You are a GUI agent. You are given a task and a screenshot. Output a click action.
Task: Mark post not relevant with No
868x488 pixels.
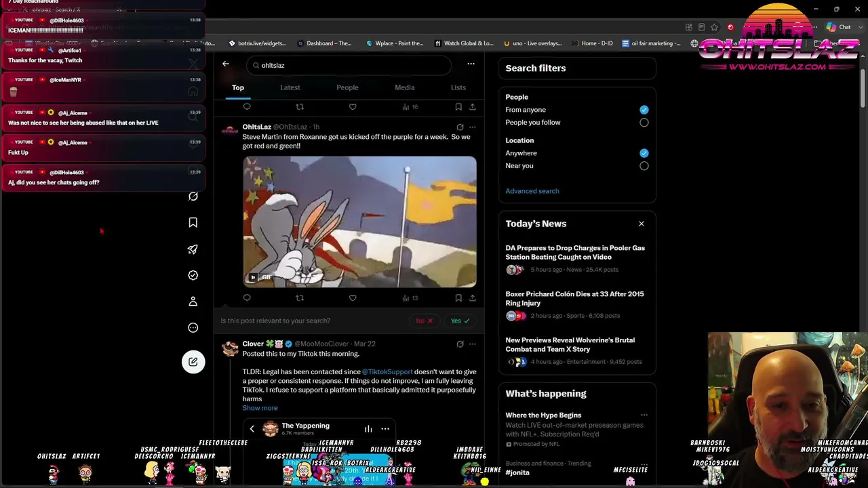point(424,321)
